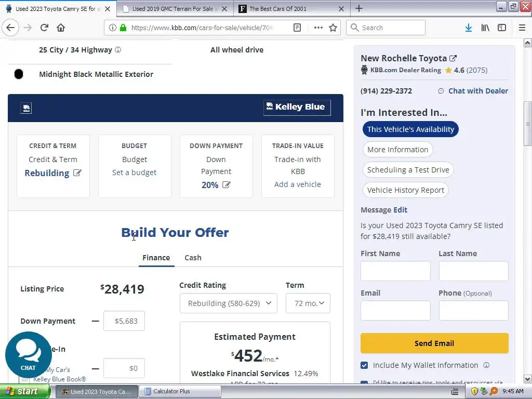Open the Credit Rating dropdown
This screenshot has width=532, height=399.
coord(229,303)
